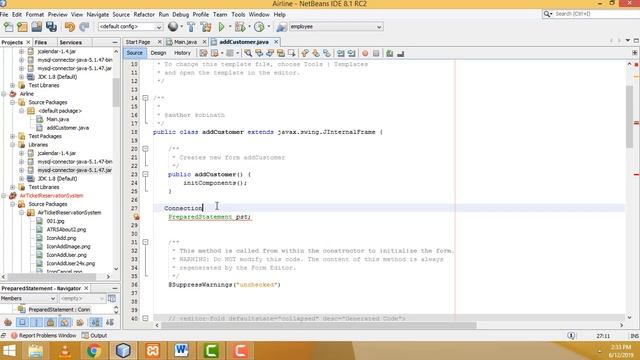Collapse the Airline project node

pos(4,94)
